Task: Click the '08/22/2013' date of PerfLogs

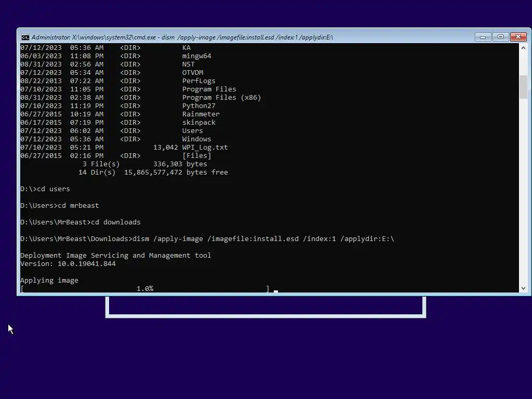Action: 41,81
